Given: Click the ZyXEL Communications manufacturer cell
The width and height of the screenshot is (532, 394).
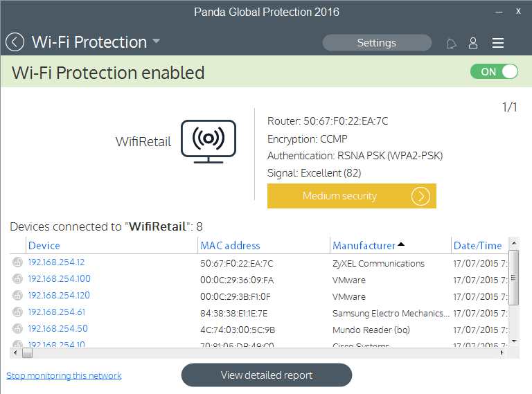Looking at the screenshot, I should coord(378,263).
